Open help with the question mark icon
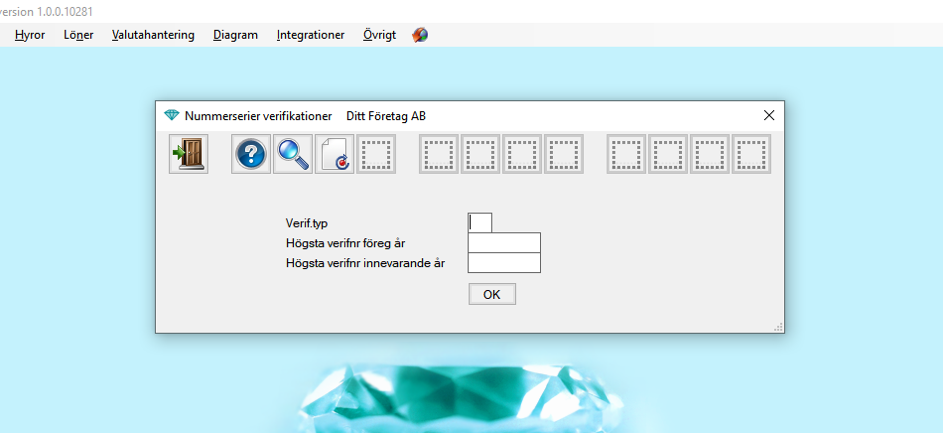This screenshot has height=433, width=943. (x=251, y=155)
